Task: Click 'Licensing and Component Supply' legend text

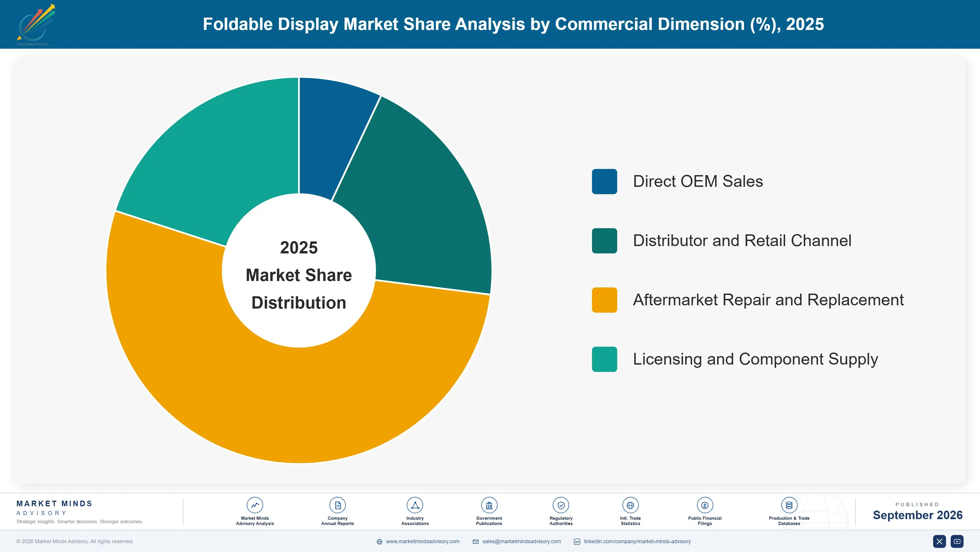Action: click(756, 359)
